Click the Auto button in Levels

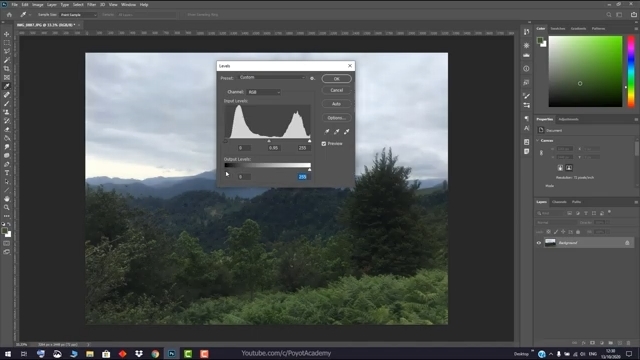click(x=336, y=104)
